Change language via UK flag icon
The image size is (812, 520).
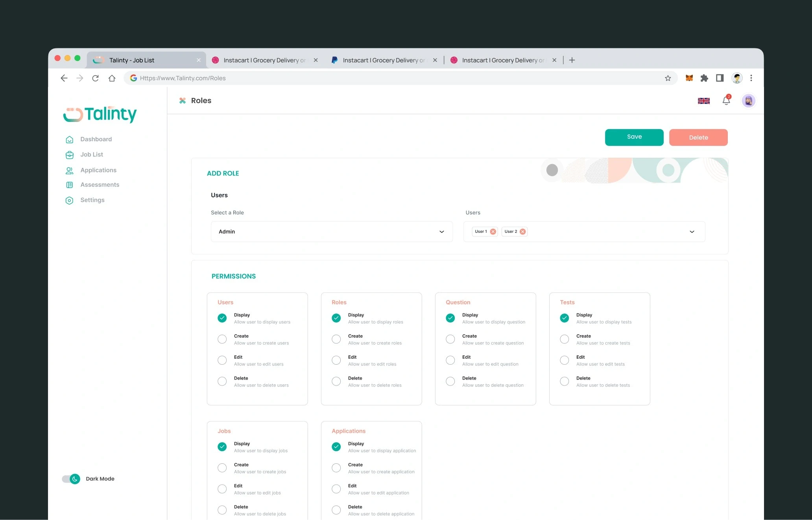[703, 101]
